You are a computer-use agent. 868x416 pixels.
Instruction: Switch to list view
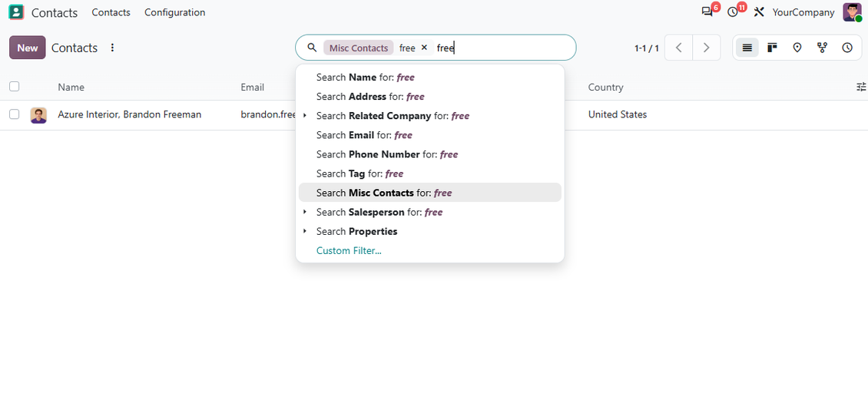point(747,48)
